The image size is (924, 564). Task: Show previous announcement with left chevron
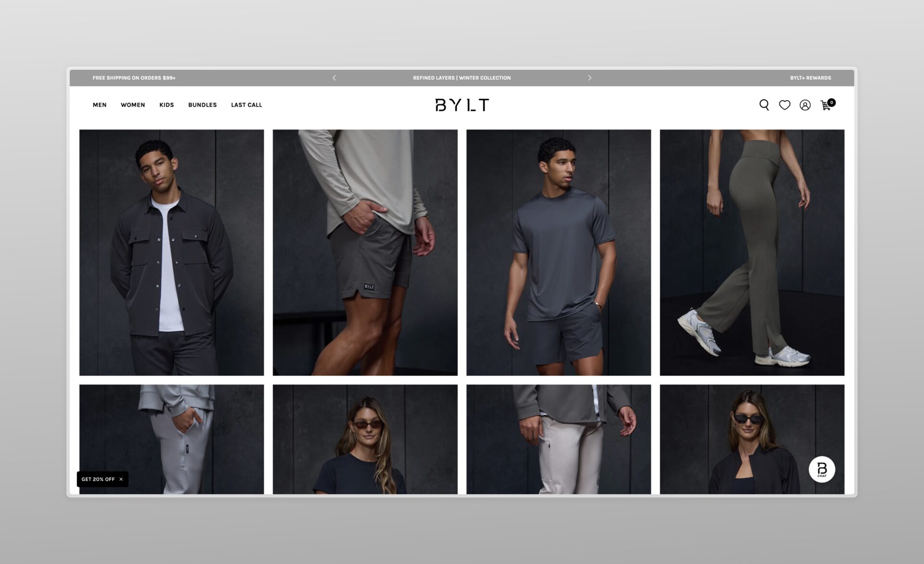click(334, 78)
